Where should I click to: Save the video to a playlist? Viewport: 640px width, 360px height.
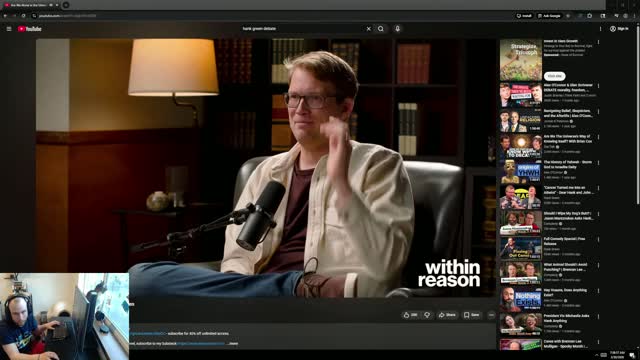point(471,315)
